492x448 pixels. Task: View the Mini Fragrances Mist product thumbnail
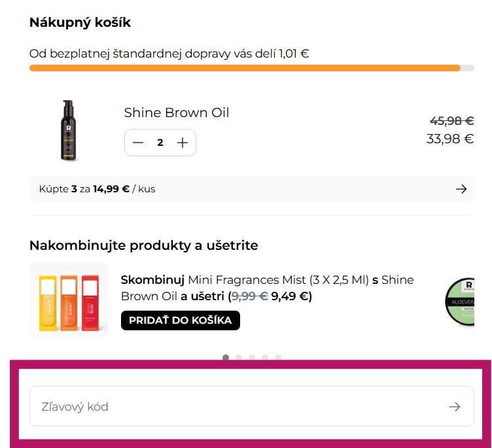(x=69, y=301)
